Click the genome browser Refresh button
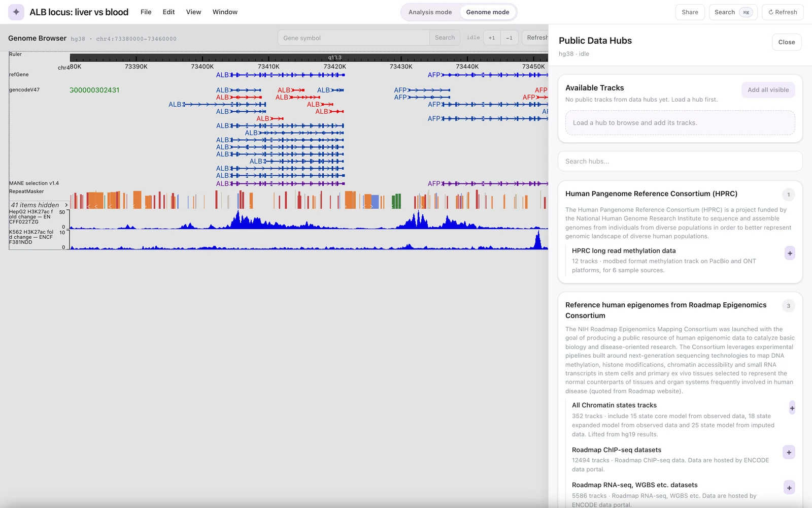This screenshot has width=812, height=508. coord(535,38)
